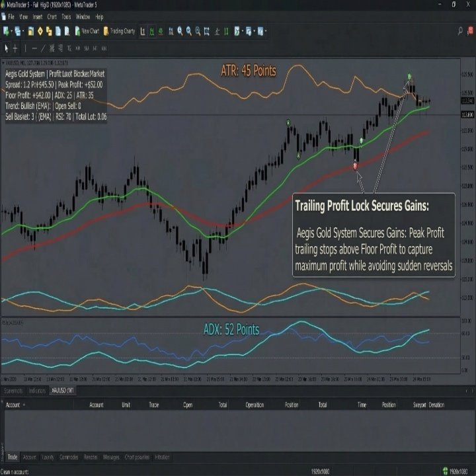This screenshot has width=476, height=476.
Task: Open the Account tab in the toolbox
Action: coord(30,457)
